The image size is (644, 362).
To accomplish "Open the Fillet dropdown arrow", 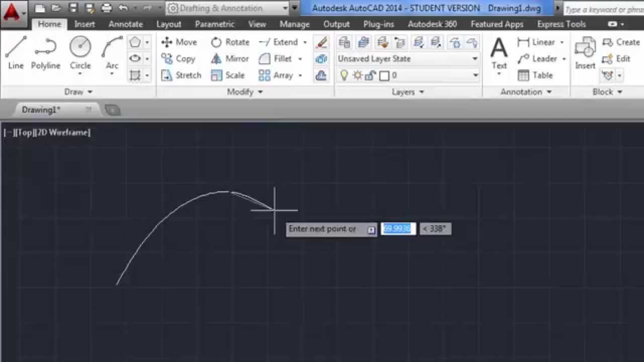I will [x=300, y=59].
